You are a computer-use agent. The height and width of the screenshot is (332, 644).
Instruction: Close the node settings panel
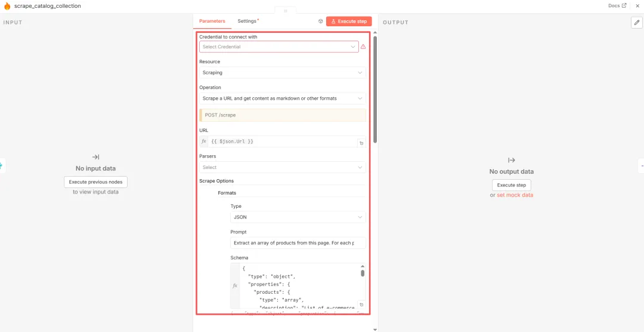[637, 6]
